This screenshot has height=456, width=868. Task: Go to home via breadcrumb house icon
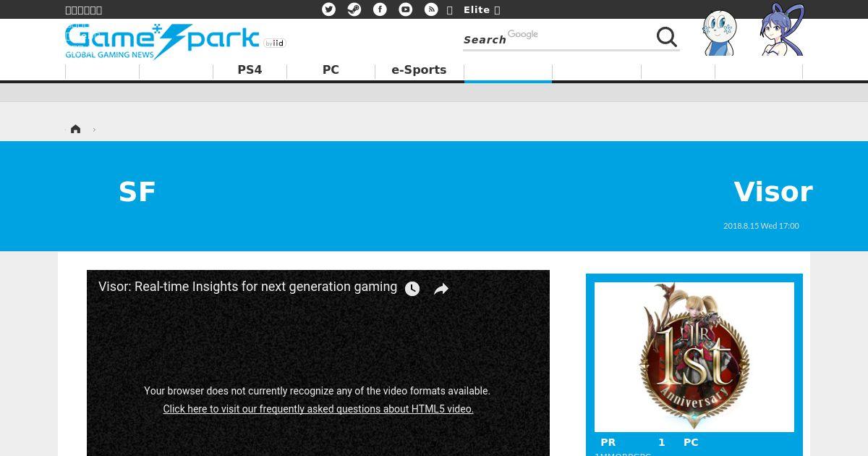pyautogui.click(x=75, y=129)
